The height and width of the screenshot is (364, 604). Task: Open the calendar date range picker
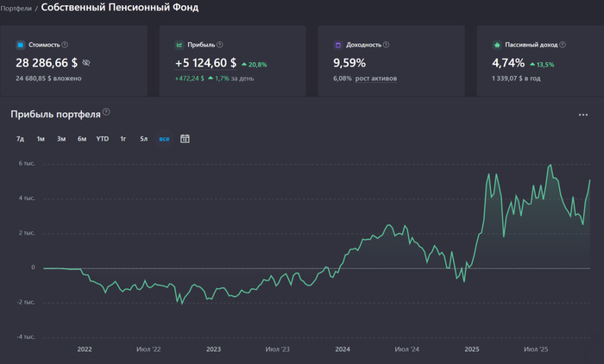tap(185, 139)
